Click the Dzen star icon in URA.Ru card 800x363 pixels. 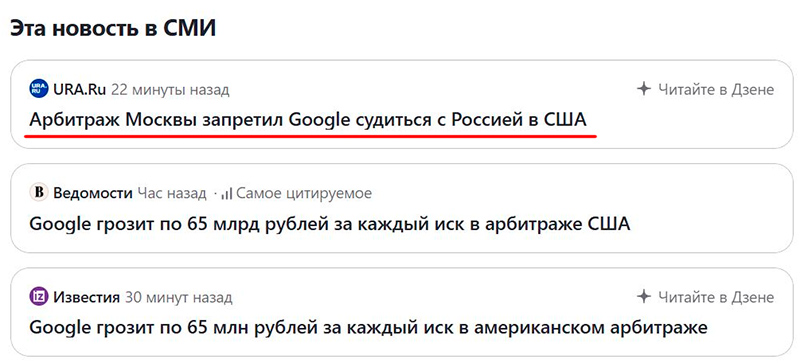[x=644, y=89]
